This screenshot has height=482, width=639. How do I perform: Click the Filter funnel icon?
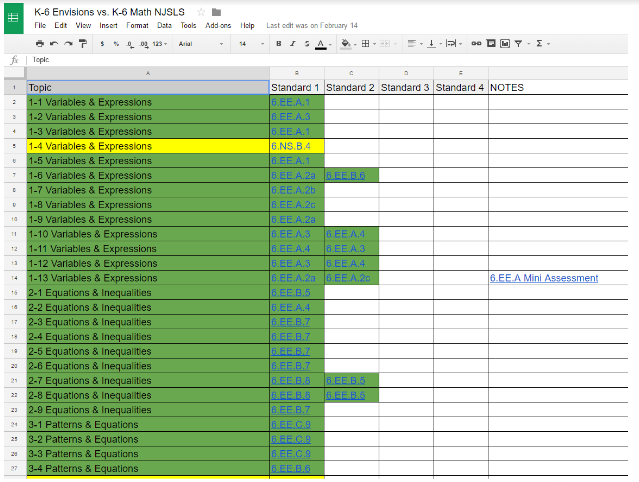(518, 44)
